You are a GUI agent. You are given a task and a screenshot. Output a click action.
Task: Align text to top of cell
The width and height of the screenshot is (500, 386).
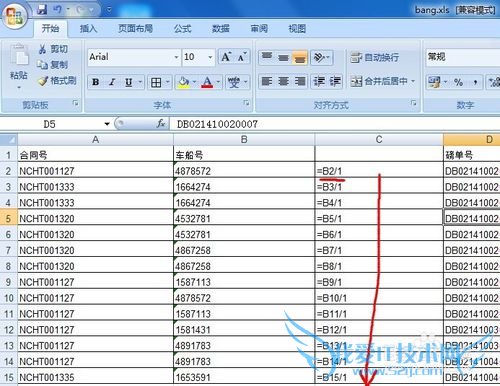pyautogui.click(x=267, y=57)
